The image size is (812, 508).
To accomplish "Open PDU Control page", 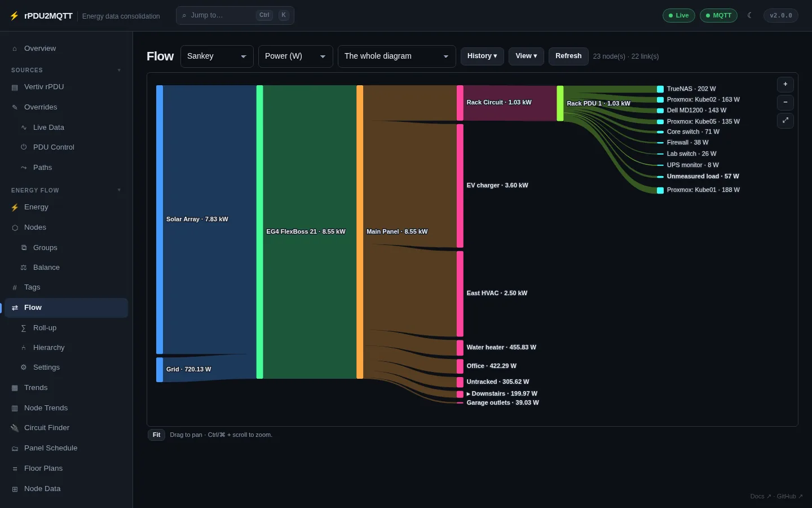I will 67,147.
